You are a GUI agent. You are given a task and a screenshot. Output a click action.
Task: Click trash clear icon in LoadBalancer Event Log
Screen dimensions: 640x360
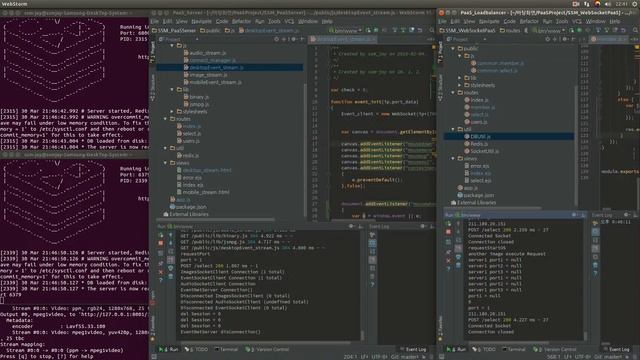595,265
